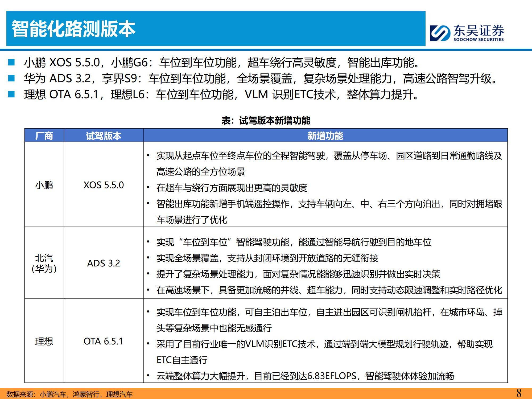Click the 东吴证券 company name text

coord(479,31)
